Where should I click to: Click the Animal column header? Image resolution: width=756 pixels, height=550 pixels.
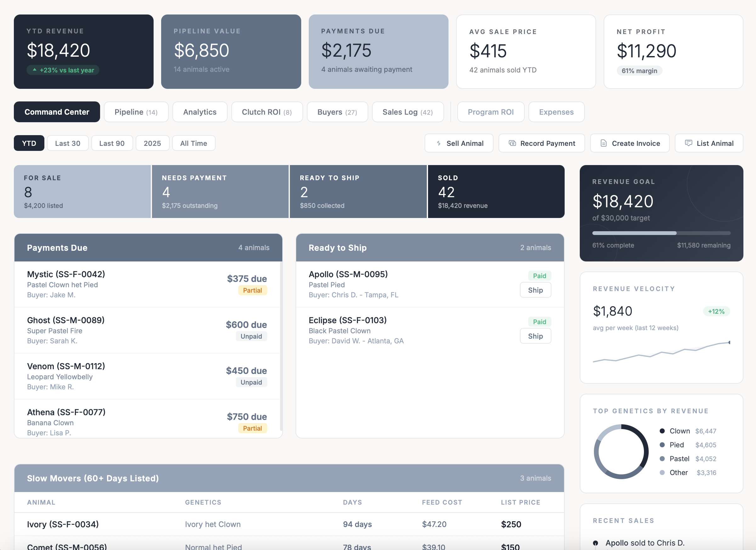[41, 502]
